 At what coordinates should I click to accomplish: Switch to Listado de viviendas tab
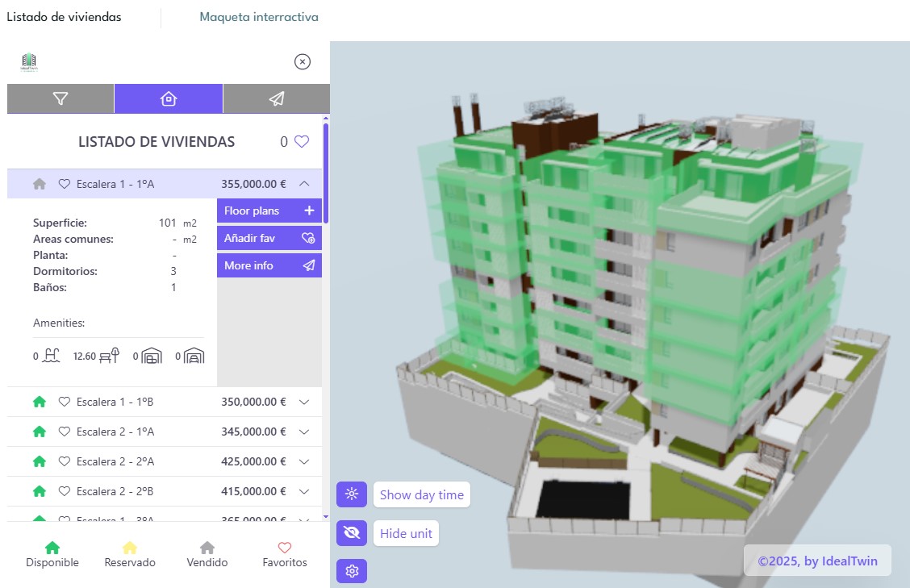click(64, 17)
